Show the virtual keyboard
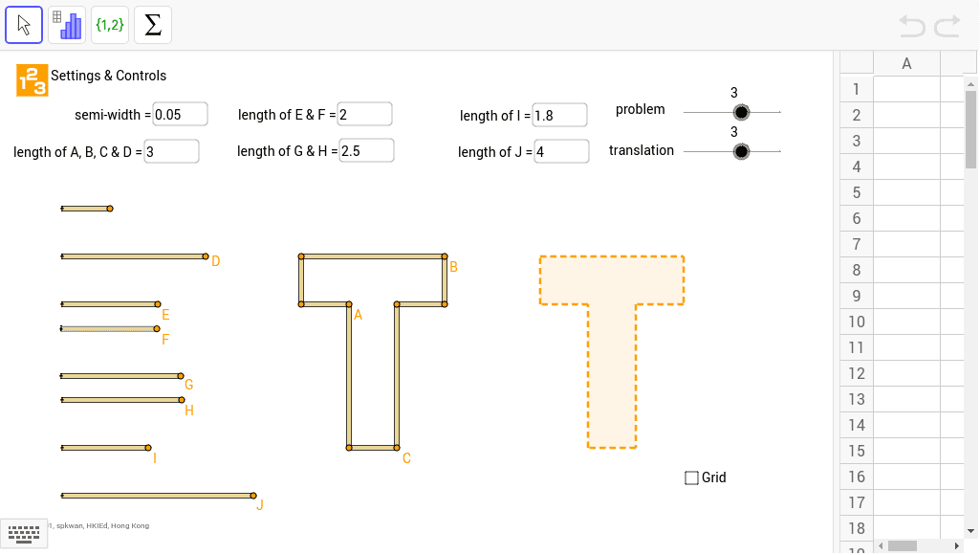The height and width of the screenshot is (555, 980). pos(23,533)
